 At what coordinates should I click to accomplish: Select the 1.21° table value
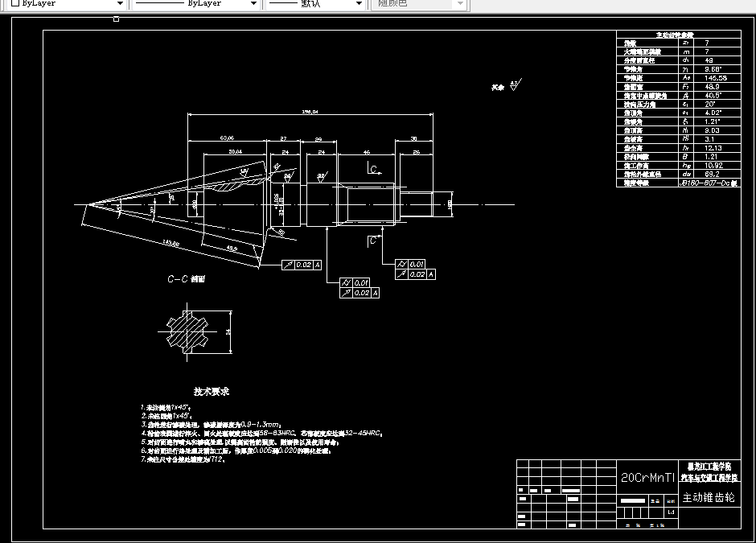pos(713,121)
